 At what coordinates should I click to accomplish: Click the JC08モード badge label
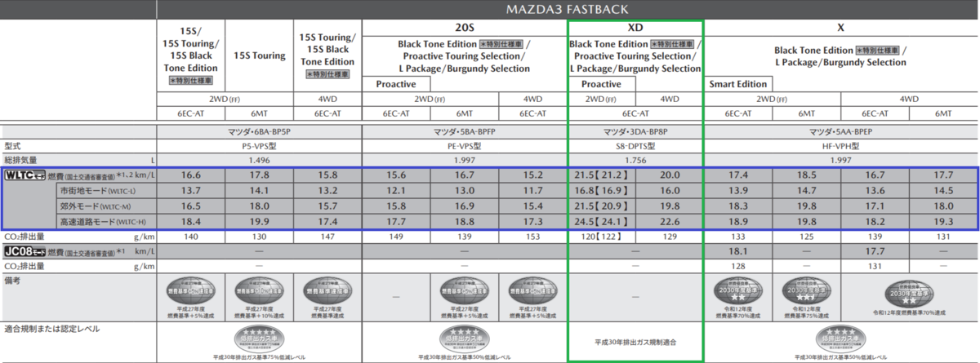pos(24,251)
